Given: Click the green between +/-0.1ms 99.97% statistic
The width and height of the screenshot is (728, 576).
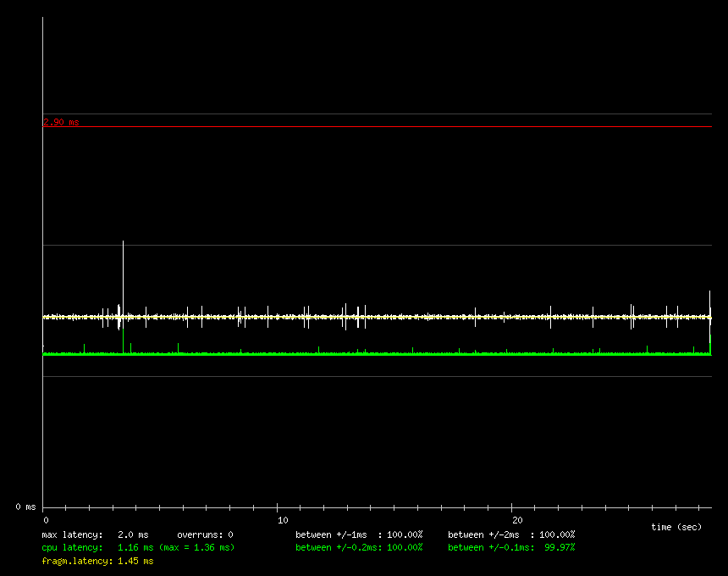Looking at the screenshot, I should (511, 547).
